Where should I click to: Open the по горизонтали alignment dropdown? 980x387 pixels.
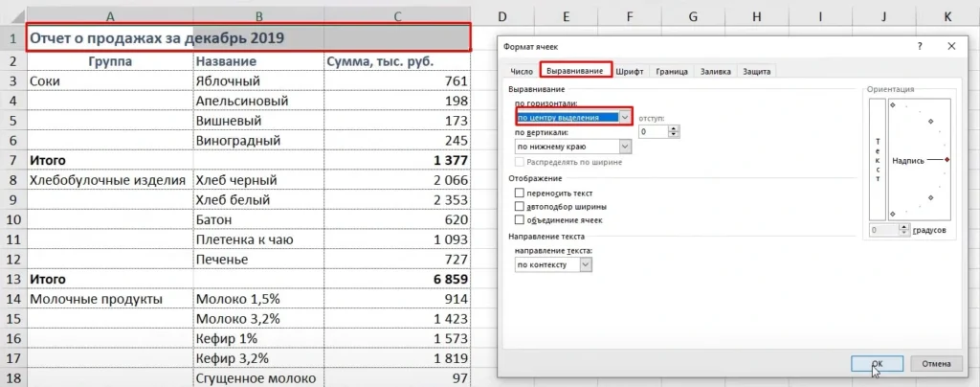coord(626,117)
